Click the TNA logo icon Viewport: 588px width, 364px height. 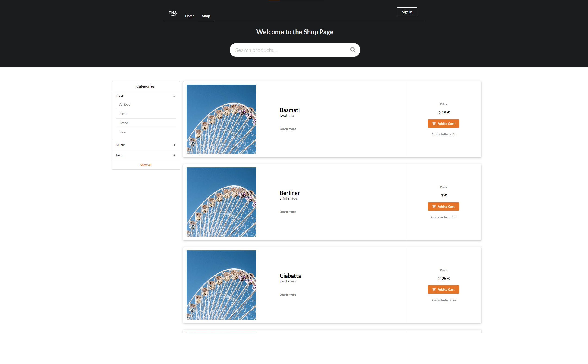(172, 13)
